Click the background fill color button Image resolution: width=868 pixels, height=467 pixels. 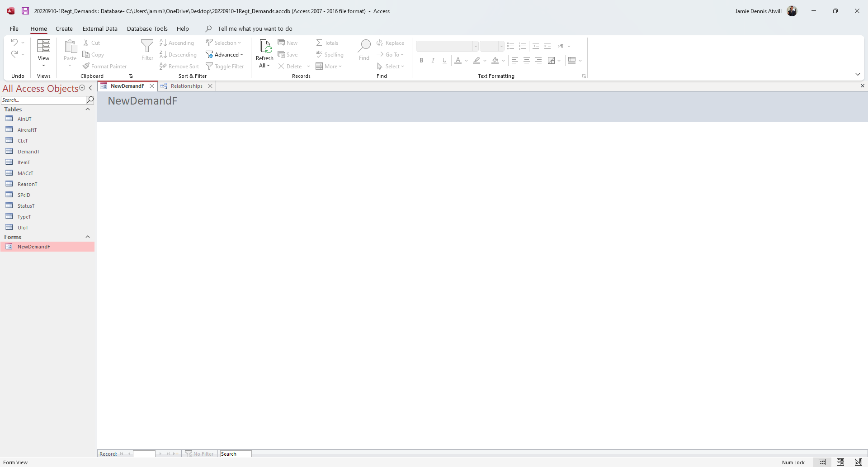pyautogui.click(x=495, y=61)
